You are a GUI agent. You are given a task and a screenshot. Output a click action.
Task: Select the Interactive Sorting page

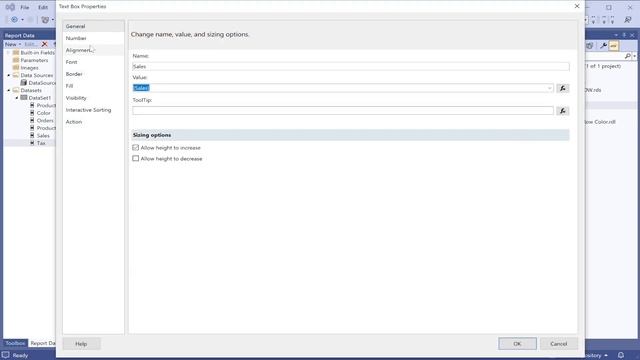(x=93, y=110)
